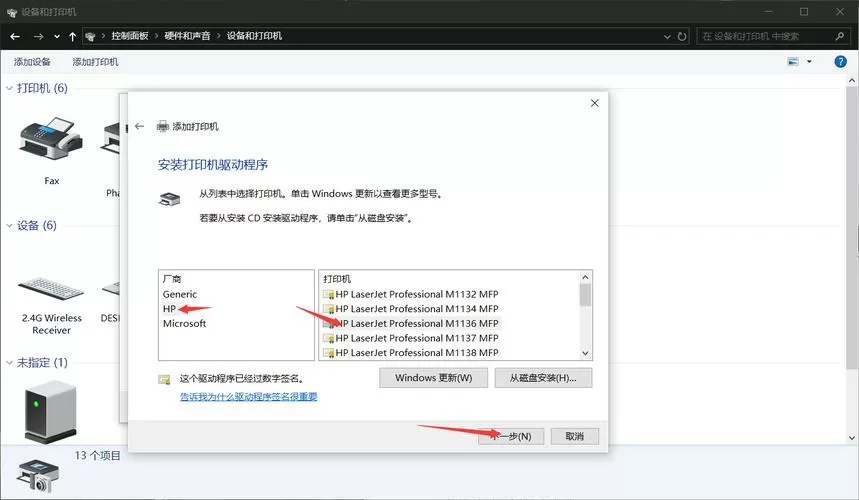Go forward in Explorer navigation bar
This screenshot has width=859, height=500.
[38, 36]
